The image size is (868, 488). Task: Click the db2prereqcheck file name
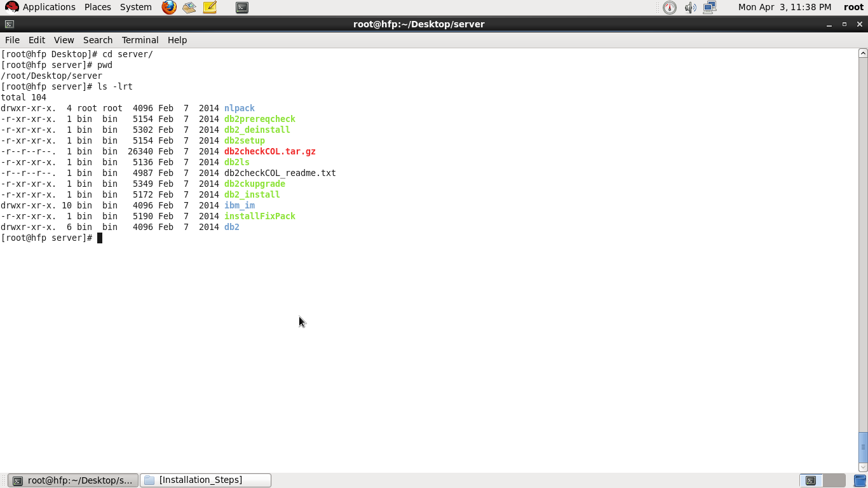click(260, 119)
